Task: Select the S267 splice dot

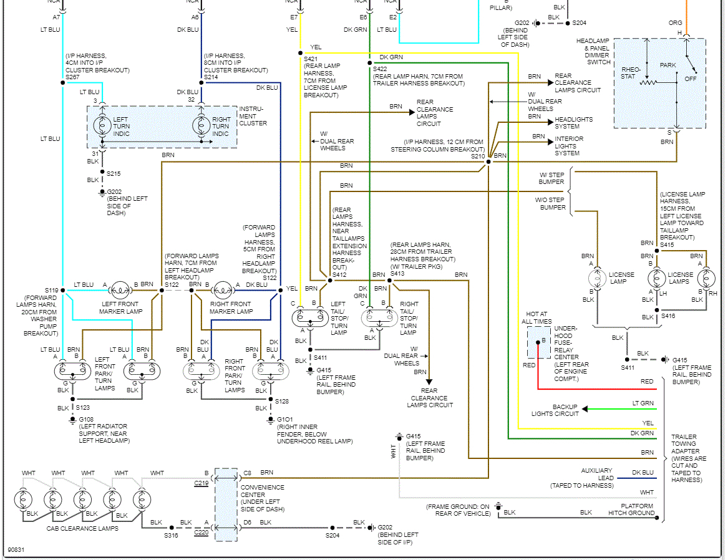Action: [x=62, y=82]
